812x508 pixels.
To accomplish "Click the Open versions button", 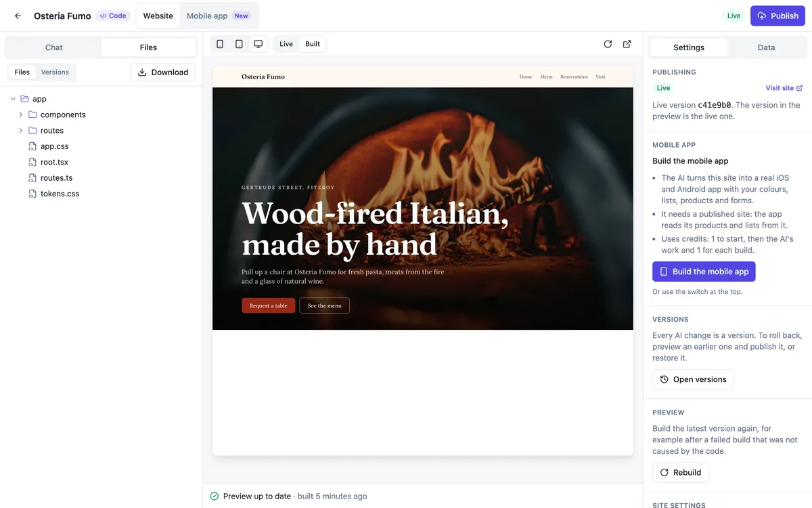I will point(693,379).
